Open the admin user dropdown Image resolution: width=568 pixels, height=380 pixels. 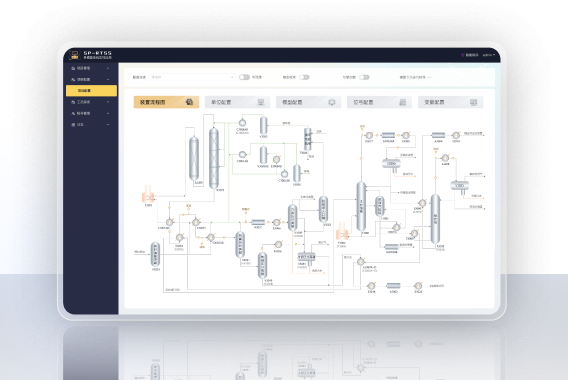[x=489, y=55]
